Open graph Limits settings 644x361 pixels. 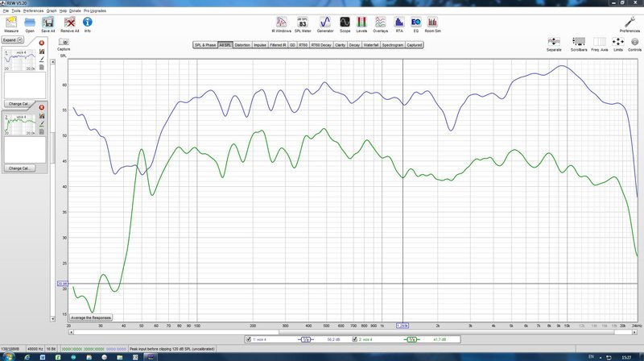pyautogui.click(x=618, y=44)
